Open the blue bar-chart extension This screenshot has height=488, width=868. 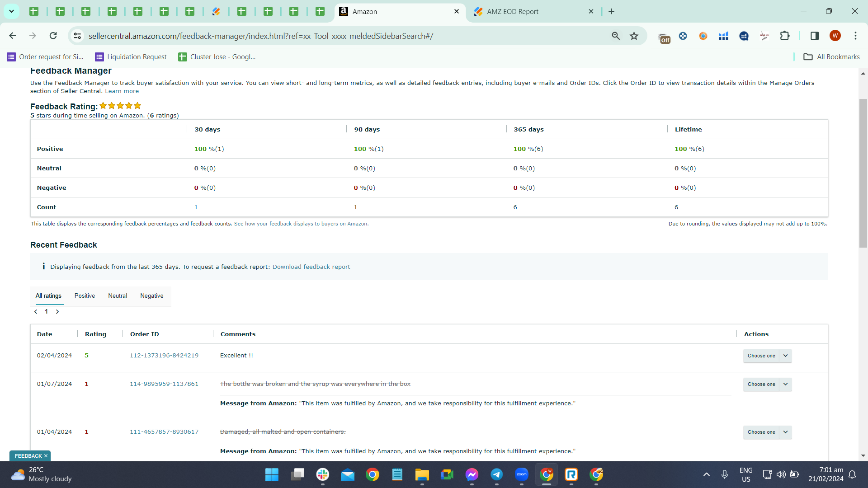pyautogui.click(x=723, y=36)
